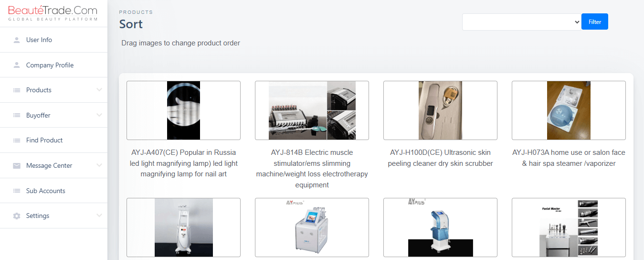Select the AYJ-A407 magnifying lamp thumbnail

pyautogui.click(x=183, y=110)
